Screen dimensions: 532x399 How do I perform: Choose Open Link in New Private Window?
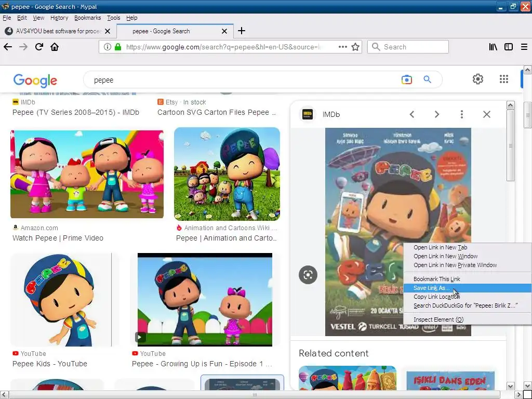tap(468, 265)
